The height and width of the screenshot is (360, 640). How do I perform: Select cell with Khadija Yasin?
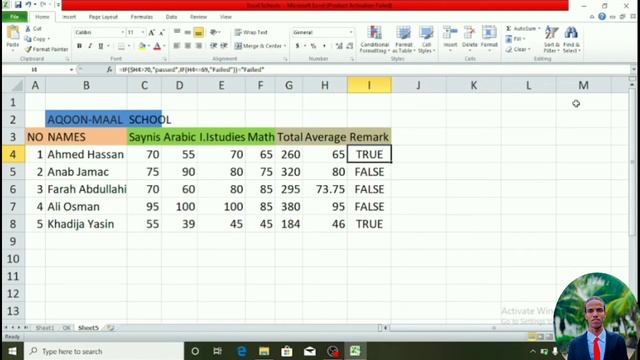[x=86, y=224]
